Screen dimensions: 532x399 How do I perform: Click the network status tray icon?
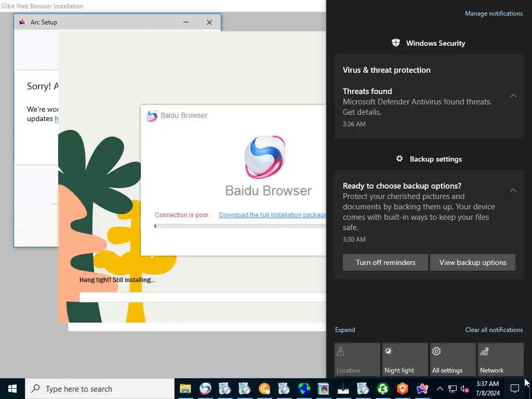tap(453, 389)
